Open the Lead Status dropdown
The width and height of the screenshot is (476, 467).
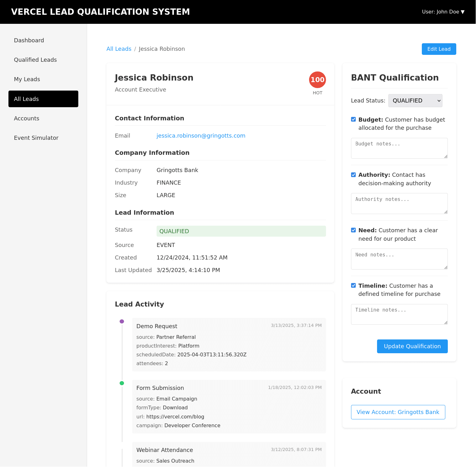pos(415,101)
